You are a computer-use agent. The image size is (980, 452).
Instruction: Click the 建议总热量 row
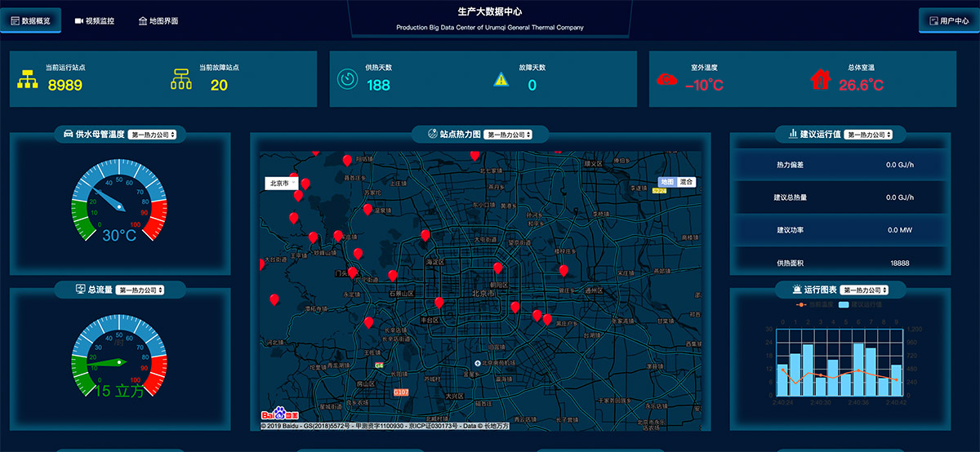point(839,197)
